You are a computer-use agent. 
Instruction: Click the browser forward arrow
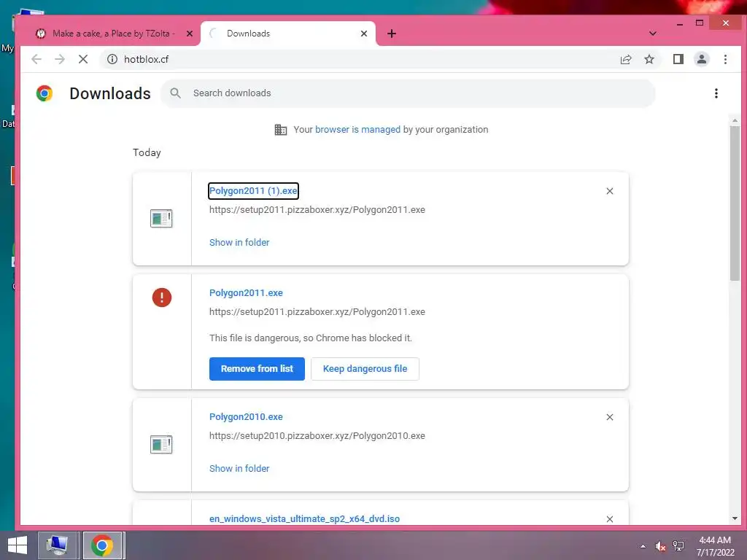[x=60, y=59]
